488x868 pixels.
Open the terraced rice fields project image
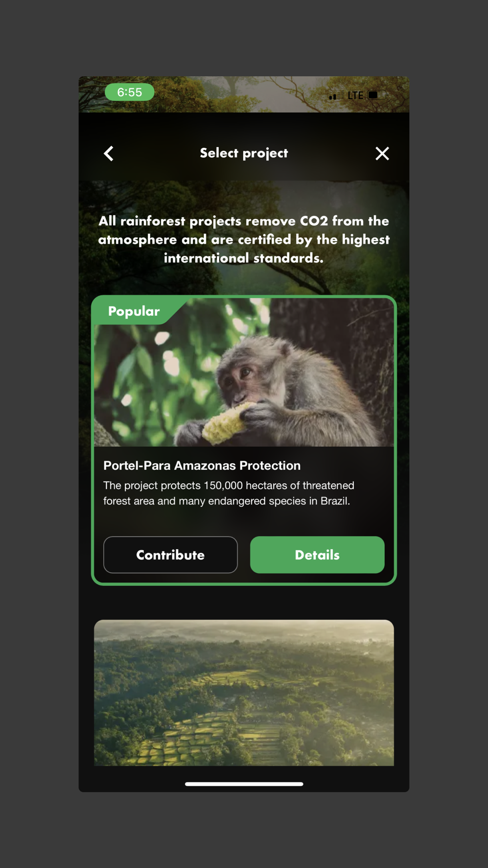244,693
